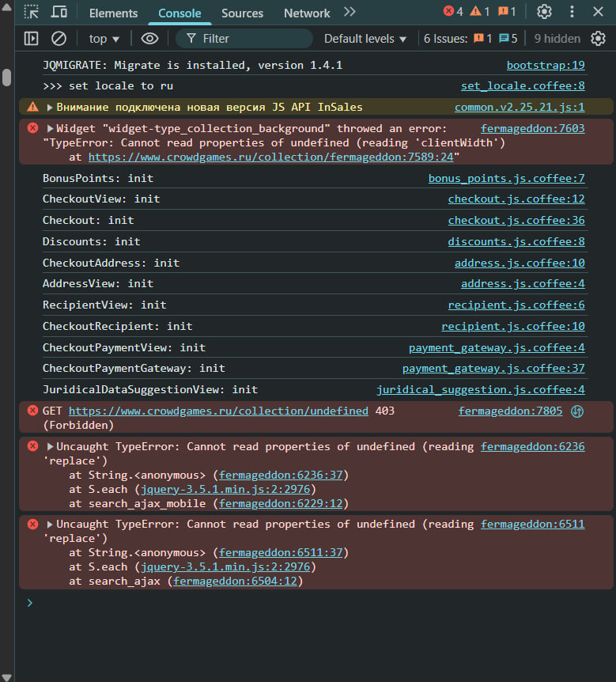The height and width of the screenshot is (682, 616).
Task: Click the red errors count badge
Action: (453, 12)
